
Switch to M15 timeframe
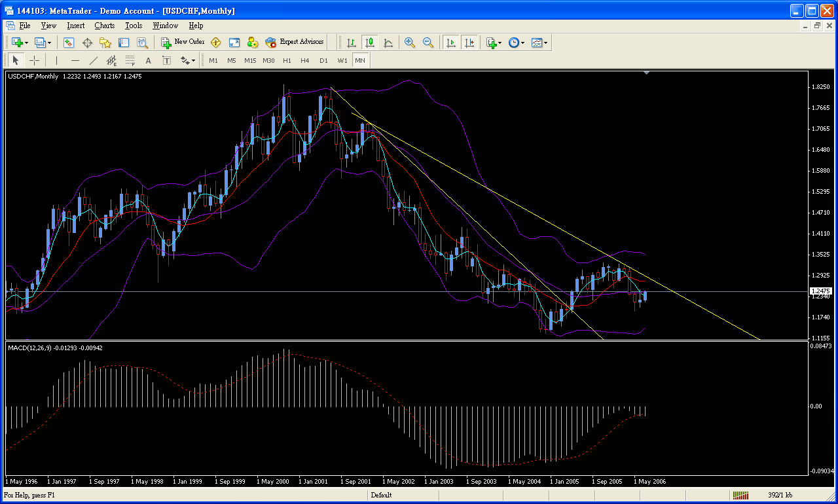pyautogui.click(x=250, y=60)
